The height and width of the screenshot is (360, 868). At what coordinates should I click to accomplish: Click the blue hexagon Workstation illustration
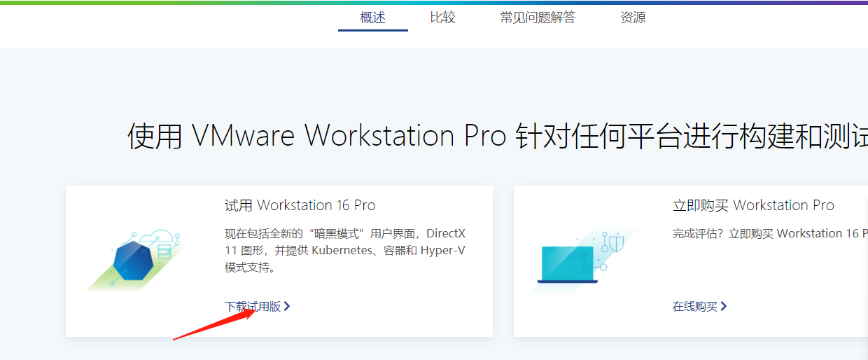tap(132, 261)
